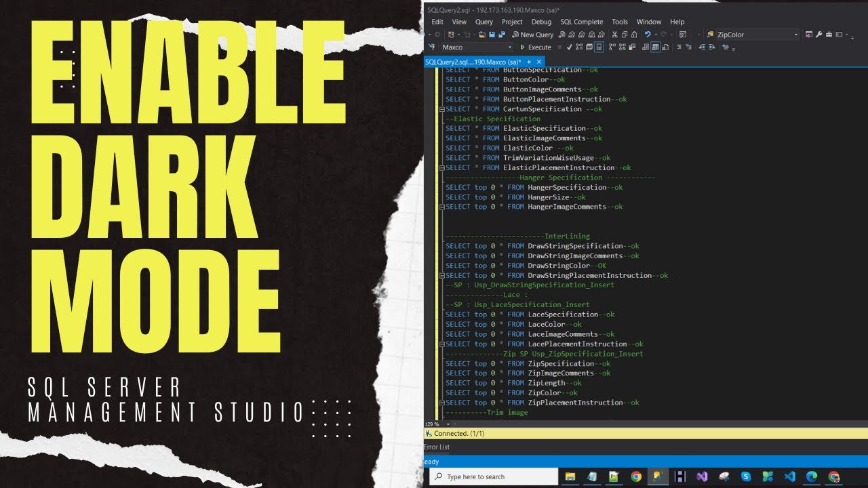Screen dimensions: 868x488
Task: Click the icon left of the wrench
Action: tap(808, 35)
